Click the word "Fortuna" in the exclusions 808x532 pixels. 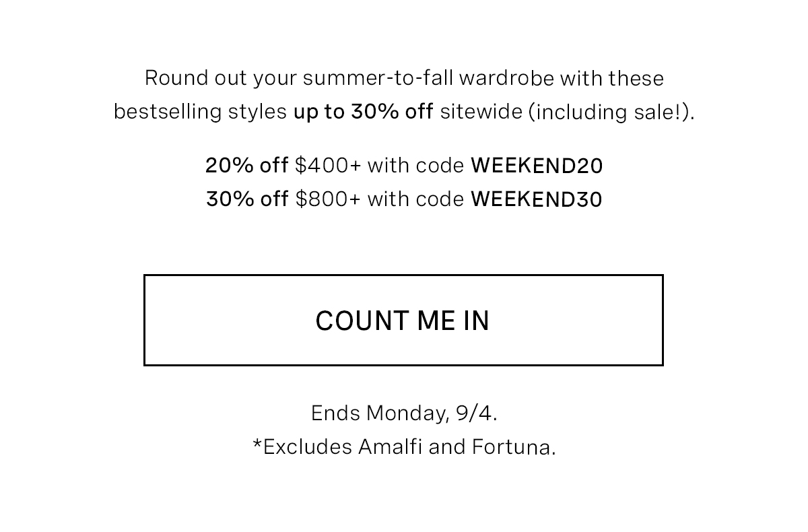pos(511,446)
